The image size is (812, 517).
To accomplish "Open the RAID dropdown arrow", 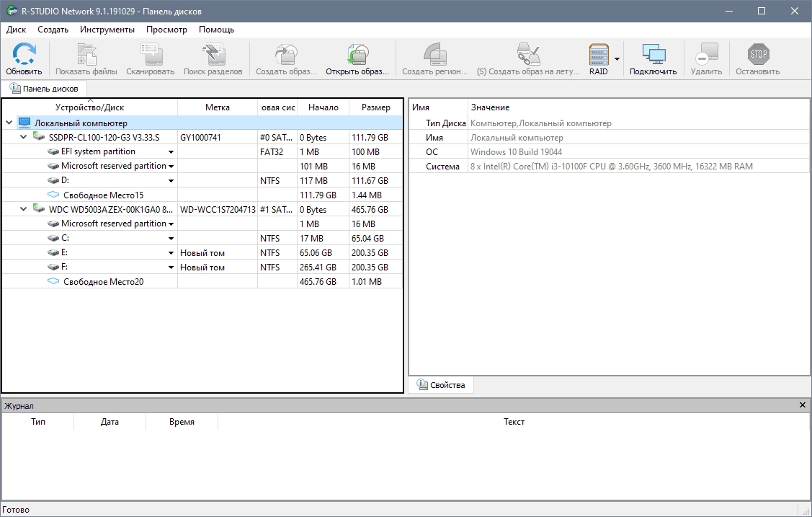I will point(617,59).
